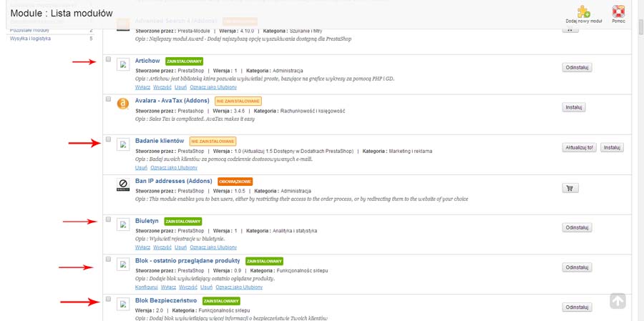Click the scroll-to-top arrow button

(x=618, y=301)
